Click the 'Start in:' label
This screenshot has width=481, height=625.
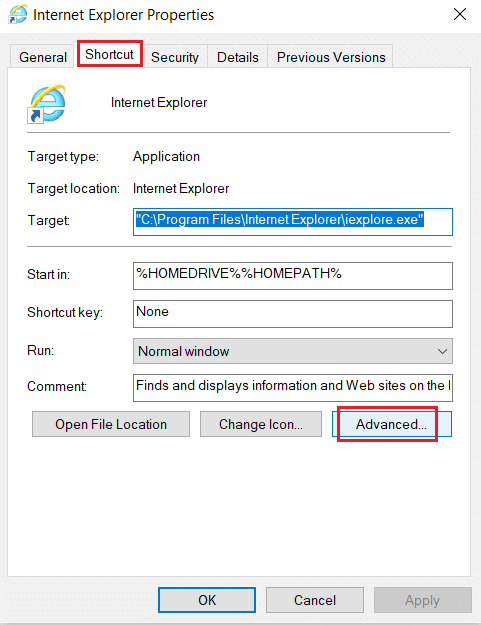[48, 274]
